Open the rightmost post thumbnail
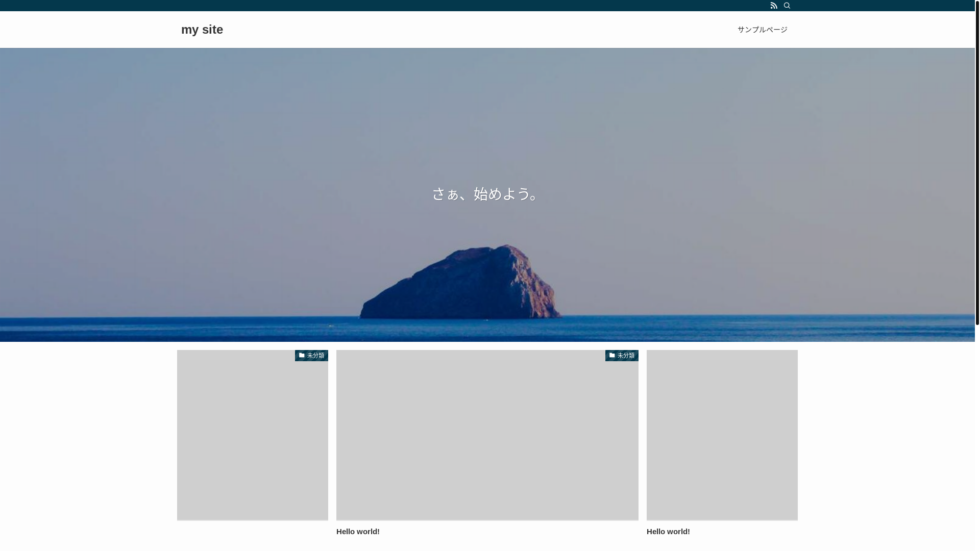 722,435
